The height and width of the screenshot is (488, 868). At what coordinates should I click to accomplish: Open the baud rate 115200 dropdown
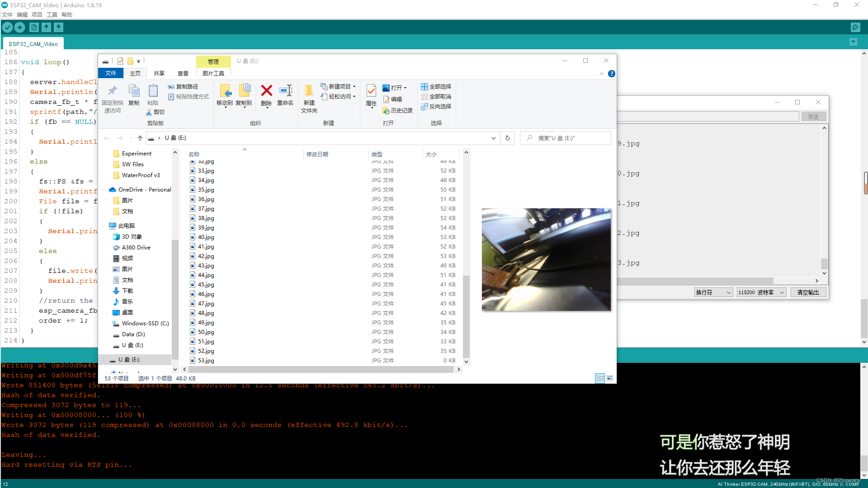[x=761, y=292]
